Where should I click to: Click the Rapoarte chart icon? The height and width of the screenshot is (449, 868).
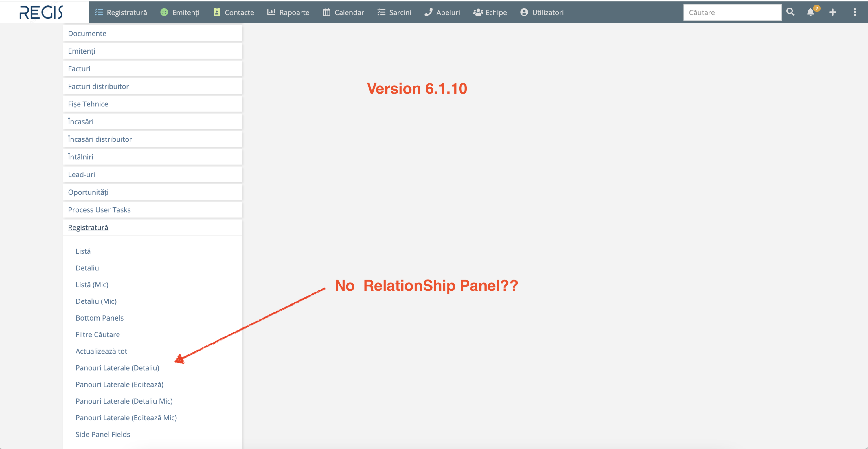tap(271, 12)
